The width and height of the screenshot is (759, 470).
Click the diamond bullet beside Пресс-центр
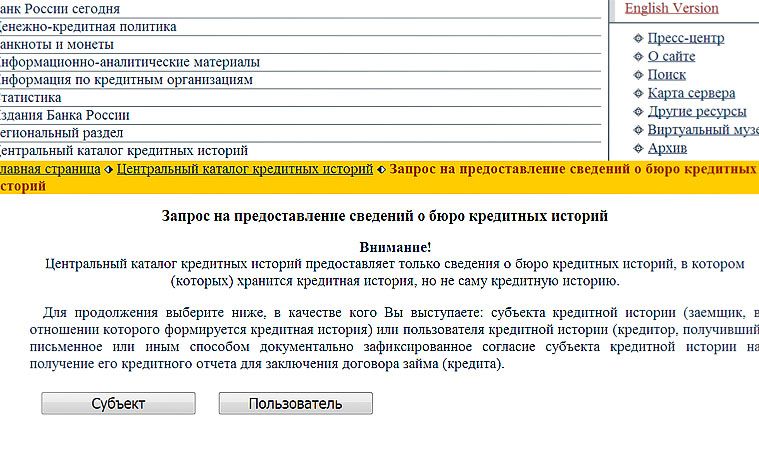click(x=638, y=38)
